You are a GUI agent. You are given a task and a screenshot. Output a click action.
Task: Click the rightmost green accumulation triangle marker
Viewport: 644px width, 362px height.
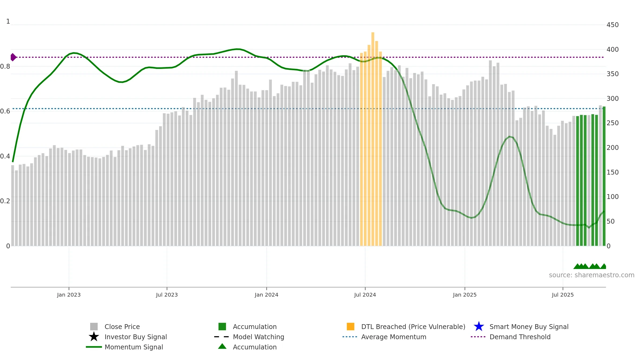point(603,266)
